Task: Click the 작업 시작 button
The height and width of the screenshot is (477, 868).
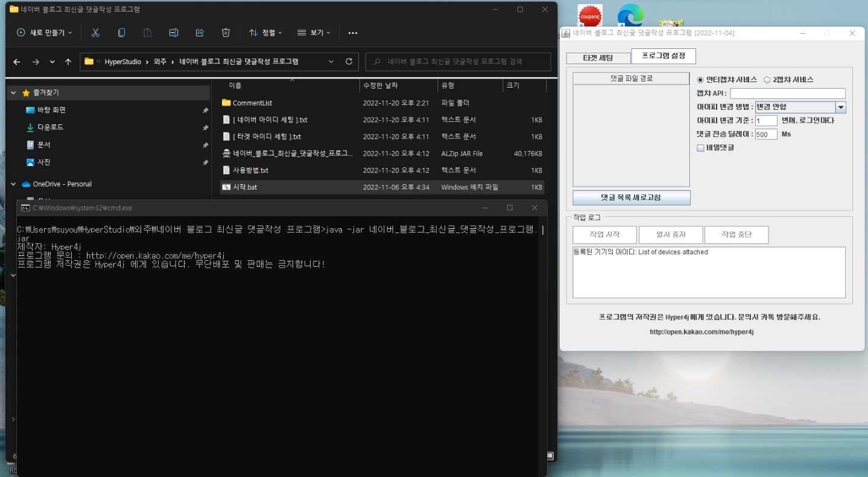Action: coord(605,235)
